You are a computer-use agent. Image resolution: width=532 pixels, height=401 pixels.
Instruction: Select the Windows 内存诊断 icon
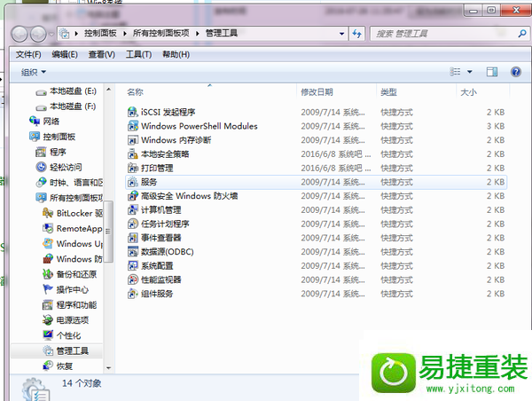click(132, 140)
